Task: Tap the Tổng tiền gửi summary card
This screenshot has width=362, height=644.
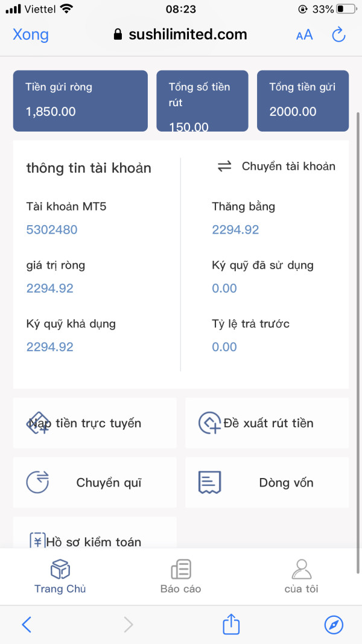Action: pos(302,100)
